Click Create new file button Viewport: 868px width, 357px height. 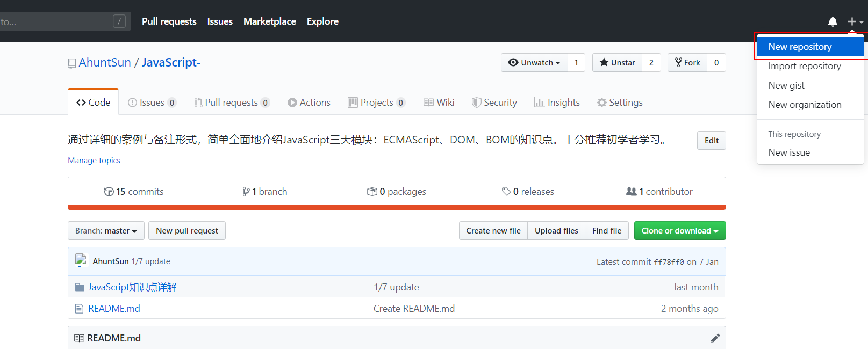(493, 231)
